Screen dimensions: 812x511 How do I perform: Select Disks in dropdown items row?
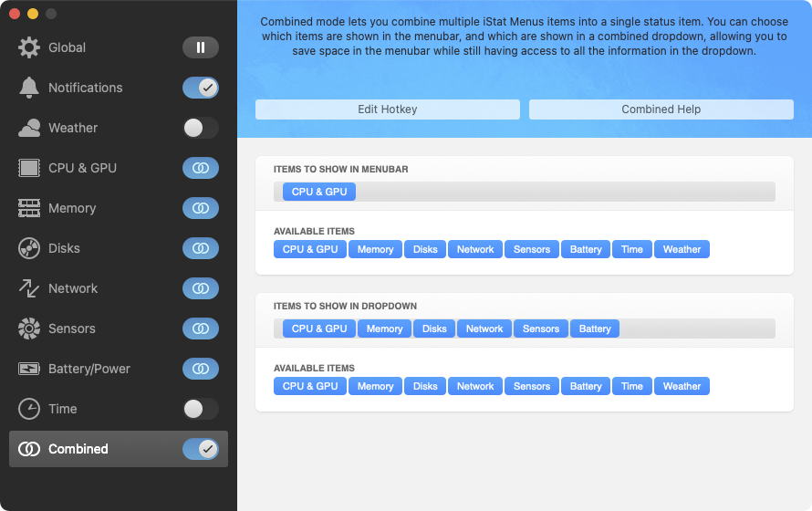pyautogui.click(x=434, y=328)
